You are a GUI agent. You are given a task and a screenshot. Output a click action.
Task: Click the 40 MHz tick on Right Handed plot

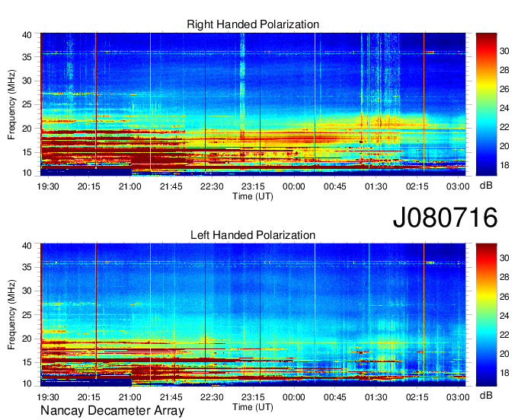[27, 35]
